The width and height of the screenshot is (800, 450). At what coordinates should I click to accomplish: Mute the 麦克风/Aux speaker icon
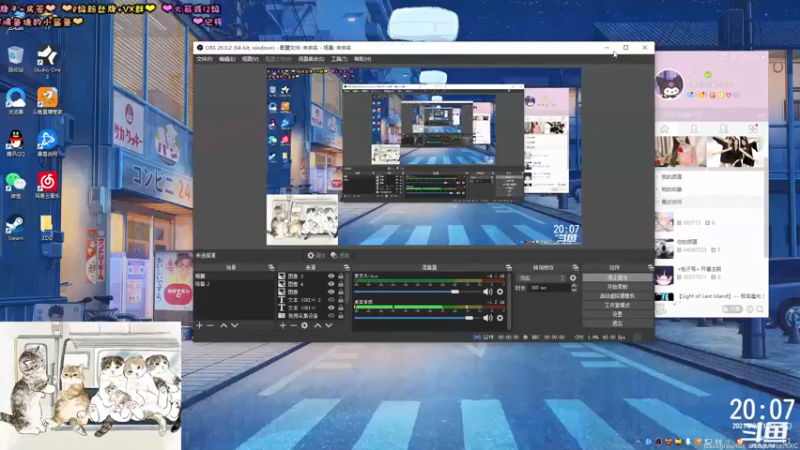tap(488, 292)
